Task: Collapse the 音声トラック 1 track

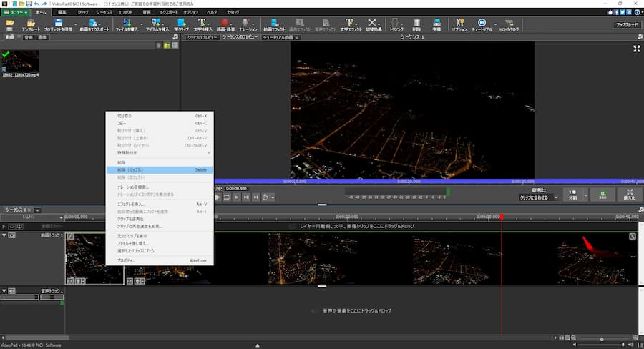Action: 4,291
